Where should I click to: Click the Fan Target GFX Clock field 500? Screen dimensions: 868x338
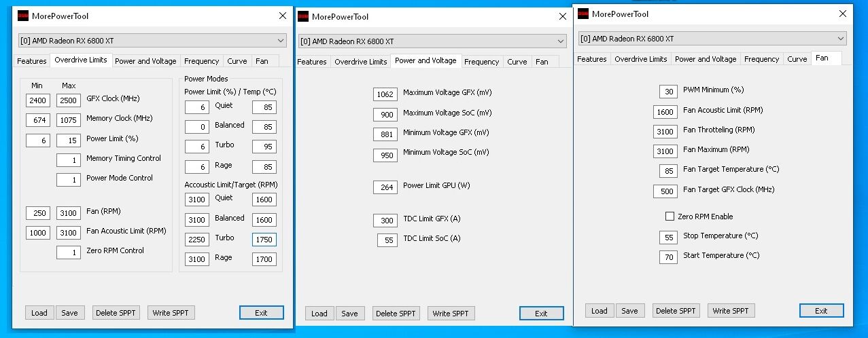click(665, 191)
